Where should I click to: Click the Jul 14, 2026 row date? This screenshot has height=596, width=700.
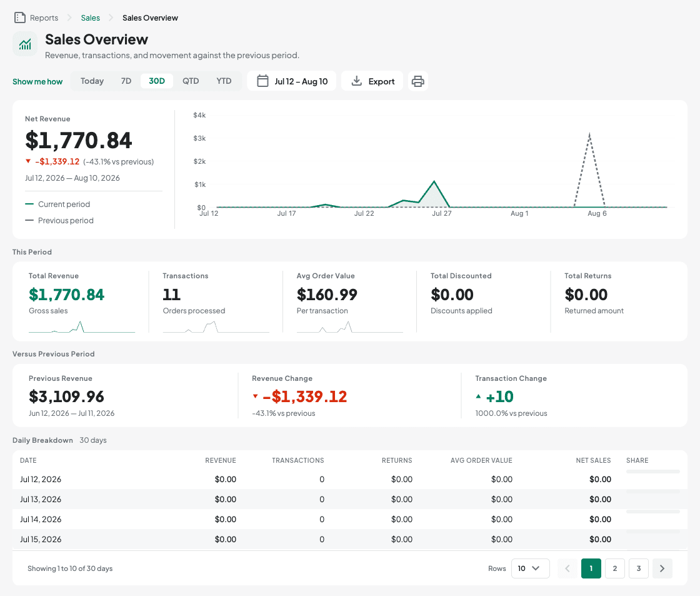coord(41,519)
